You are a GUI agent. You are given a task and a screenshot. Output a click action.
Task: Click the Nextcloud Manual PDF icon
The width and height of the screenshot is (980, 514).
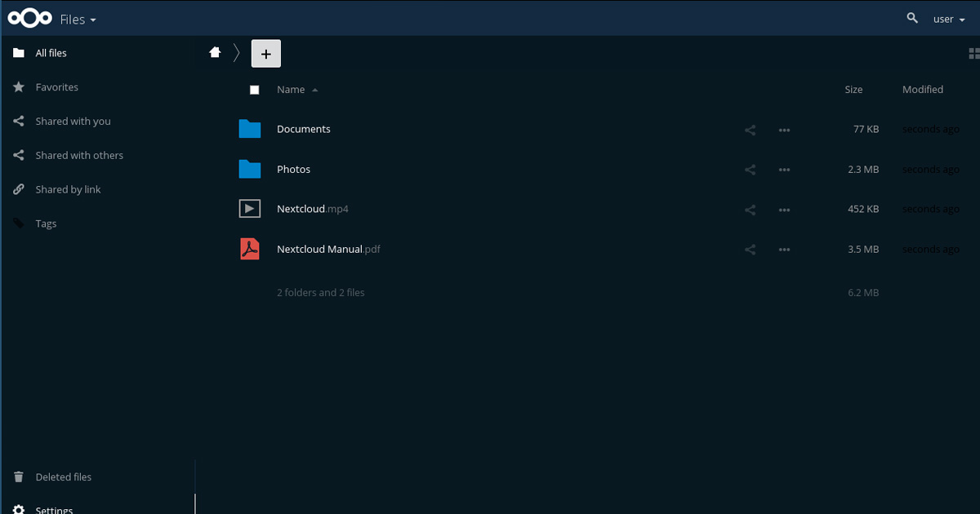pyautogui.click(x=250, y=249)
